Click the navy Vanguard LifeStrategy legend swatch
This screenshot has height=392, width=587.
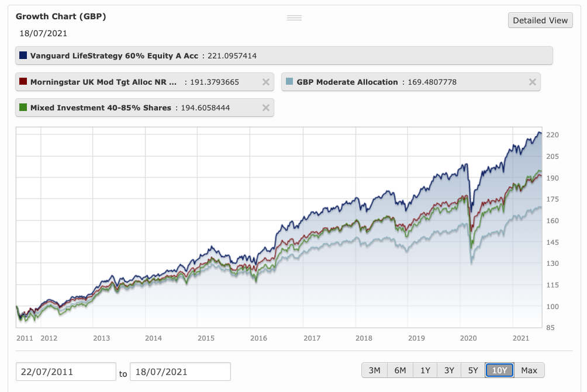point(24,55)
